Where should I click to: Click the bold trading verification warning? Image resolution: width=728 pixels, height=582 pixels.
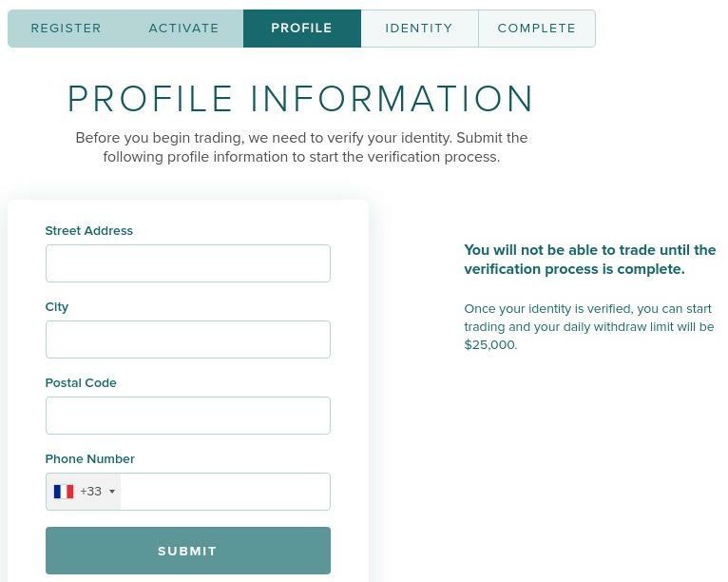[589, 260]
